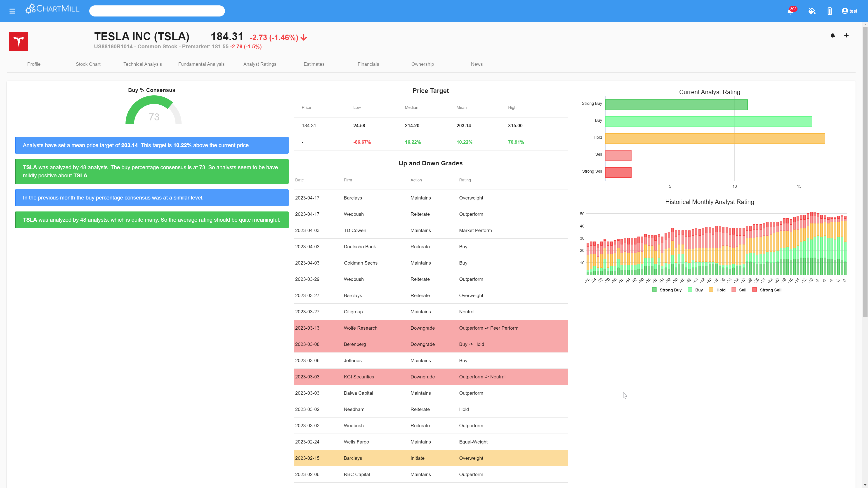Click the Needham Reiterate Hold row
The width and height of the screenshot is (868, 488).
(x=431, y=409)
